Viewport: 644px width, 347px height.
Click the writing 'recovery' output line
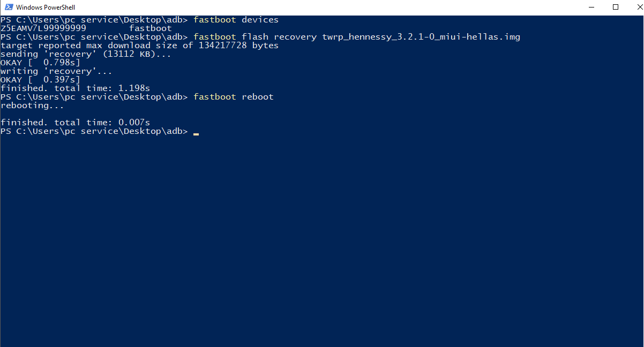pyautogui.click(x=56, y=71)
